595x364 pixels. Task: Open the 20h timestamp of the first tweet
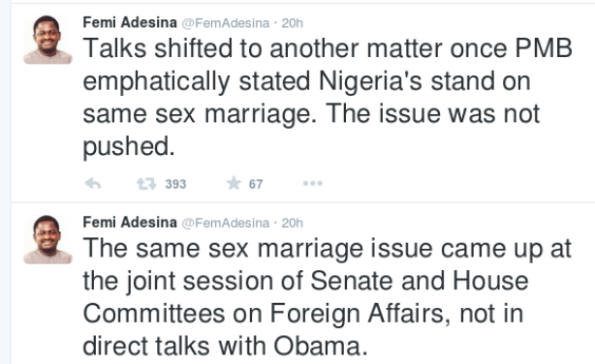293,23
